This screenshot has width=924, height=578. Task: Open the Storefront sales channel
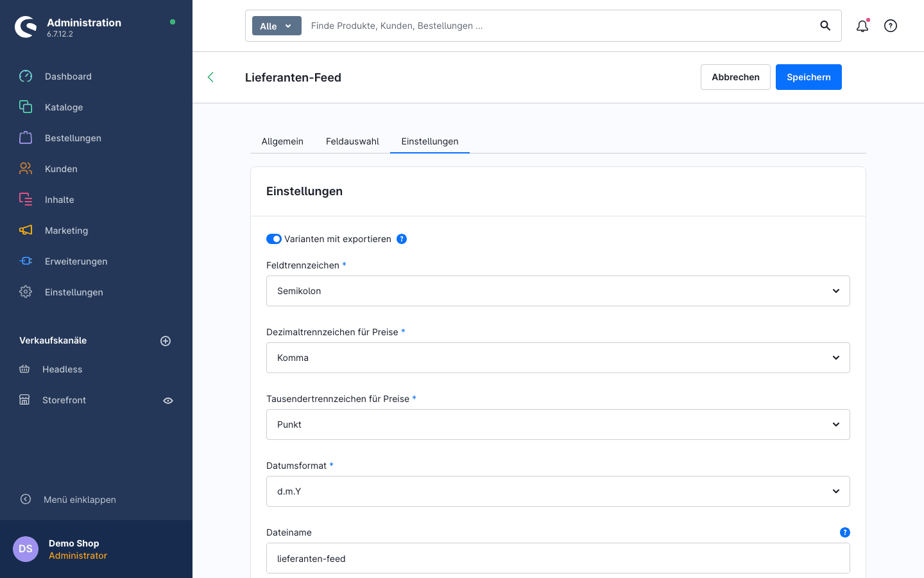[x=64, y=400]
